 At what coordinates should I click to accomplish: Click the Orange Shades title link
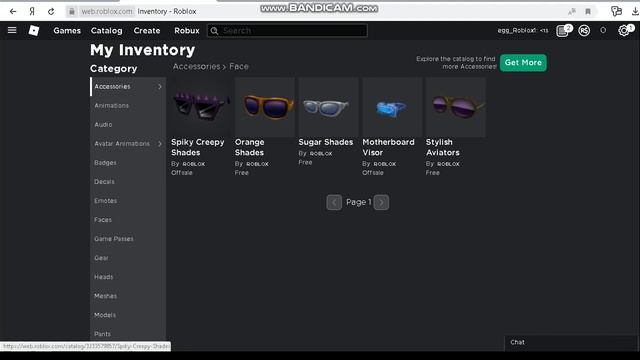[x=249, y=147]
